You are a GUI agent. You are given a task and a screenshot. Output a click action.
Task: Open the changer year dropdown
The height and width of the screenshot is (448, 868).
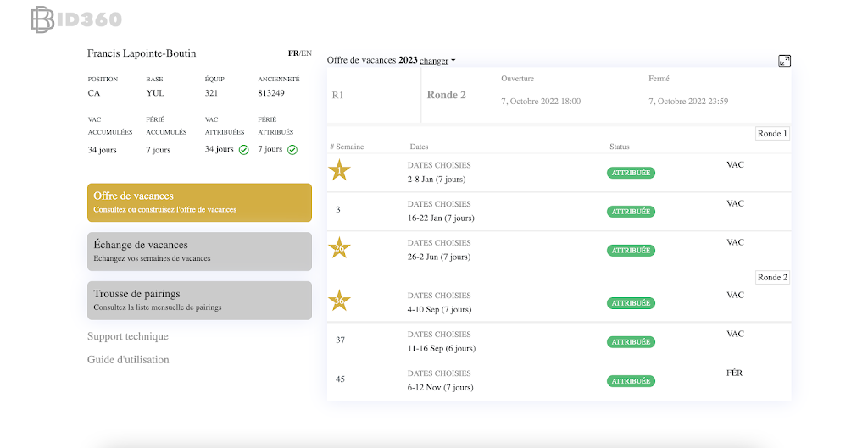437,61
